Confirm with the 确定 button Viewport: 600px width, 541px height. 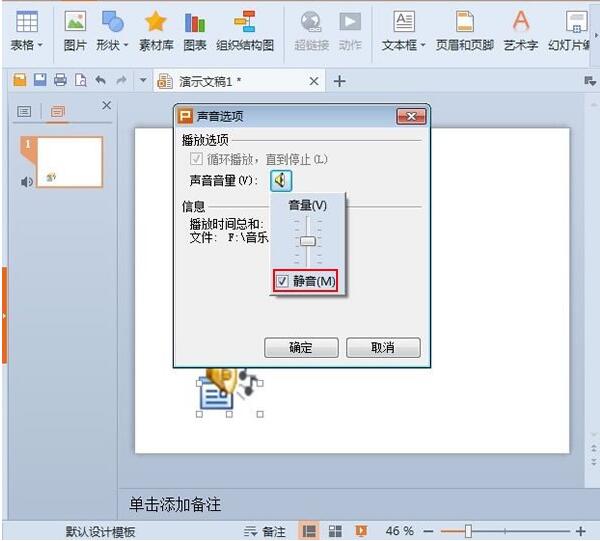point(301,347)
